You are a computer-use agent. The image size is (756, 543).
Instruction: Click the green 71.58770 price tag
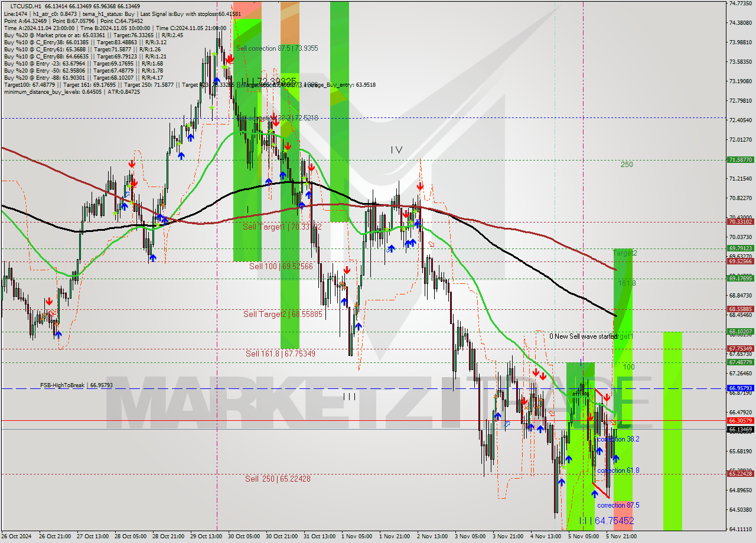740,159
